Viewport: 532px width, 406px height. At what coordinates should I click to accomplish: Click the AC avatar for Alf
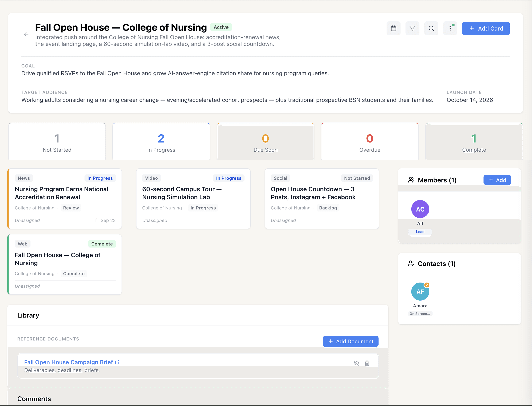pyautogui.click(x=420, y=209)
